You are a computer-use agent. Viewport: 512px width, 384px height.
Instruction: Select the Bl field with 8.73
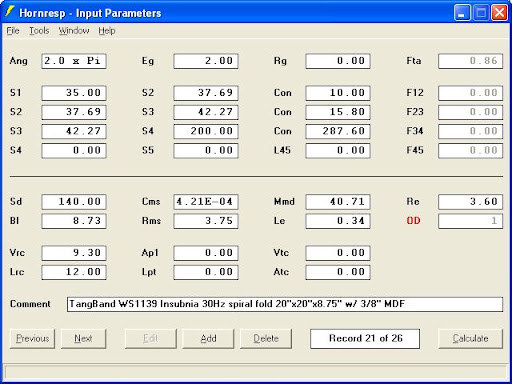coord(74,221)
